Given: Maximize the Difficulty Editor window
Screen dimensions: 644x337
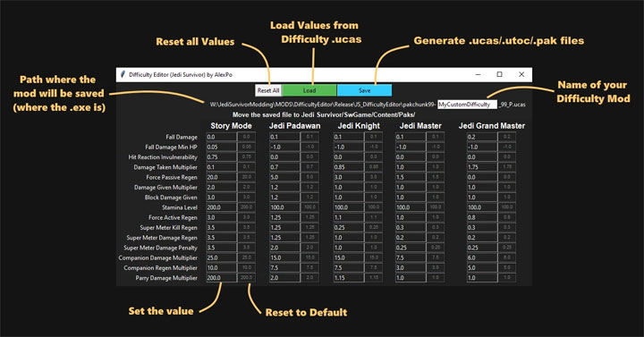Looking at the screenshot, I should click(x=499, y=74).
